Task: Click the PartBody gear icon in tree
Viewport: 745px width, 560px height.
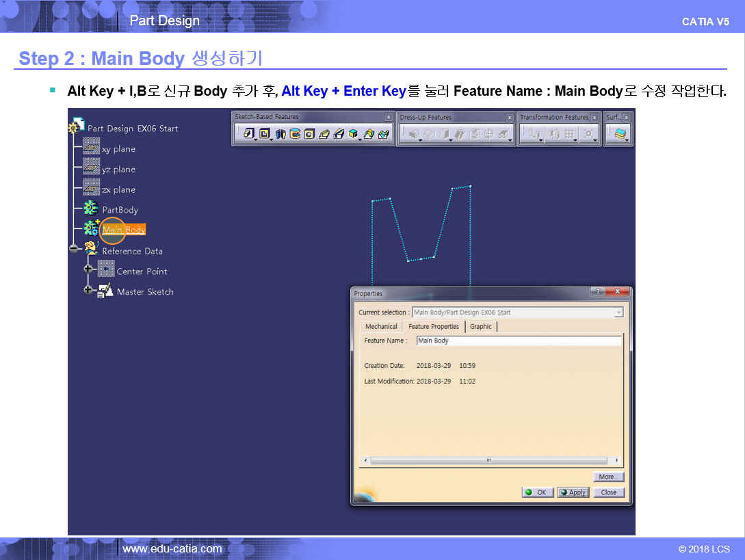Action: tap(90, 209)
